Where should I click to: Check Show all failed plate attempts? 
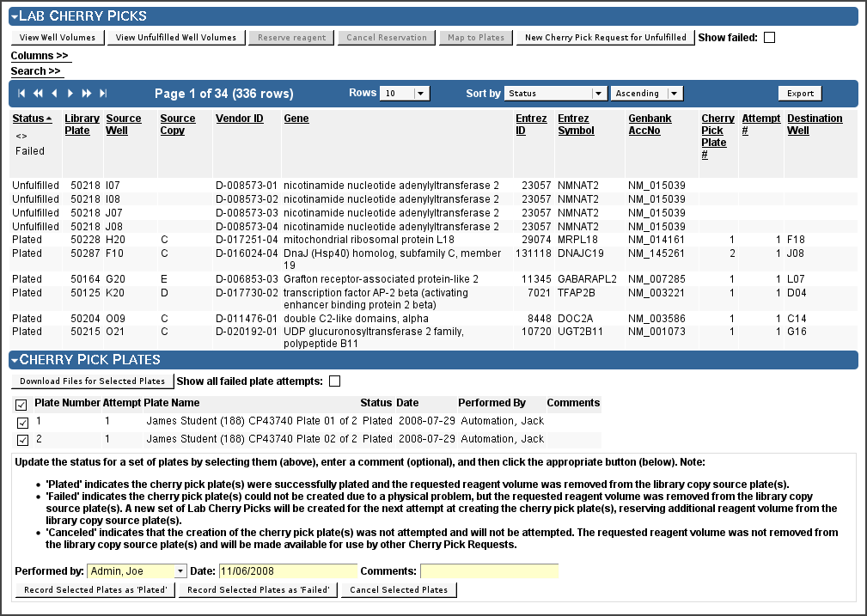[x=334, y=381]
